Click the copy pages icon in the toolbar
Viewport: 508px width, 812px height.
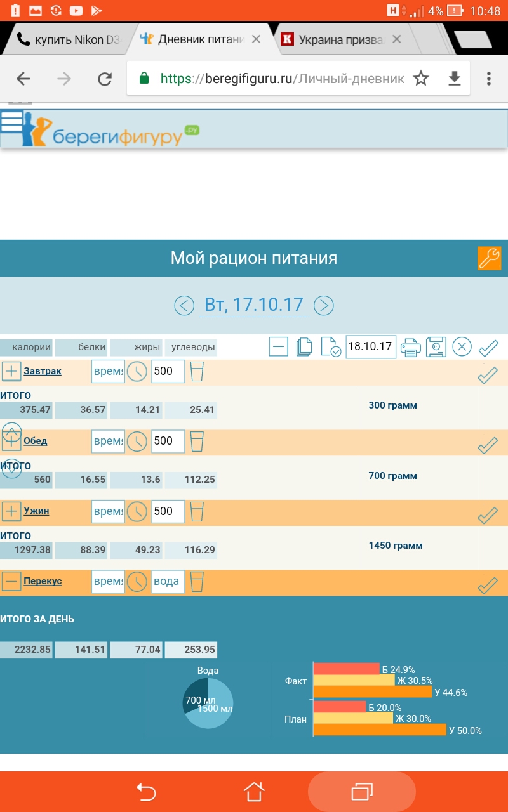pyautogui.click(x=305, y=347)
